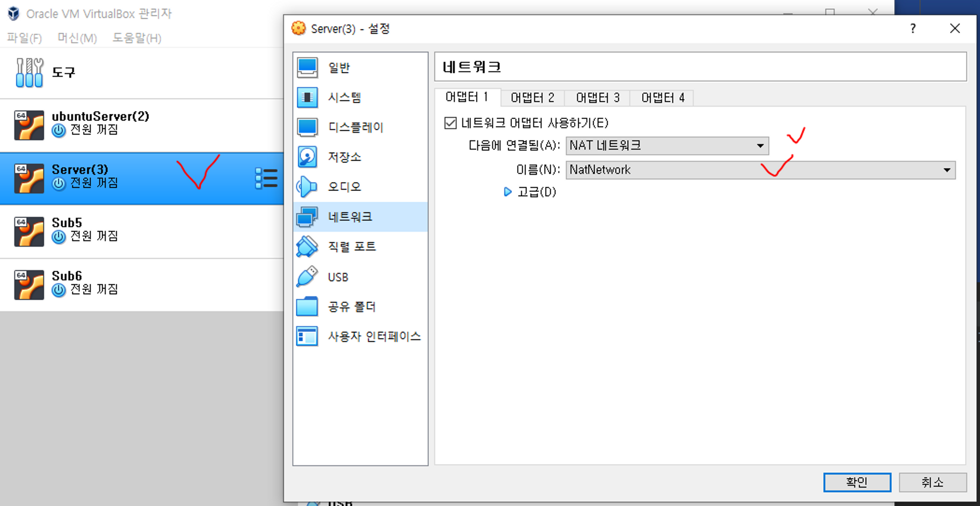Click the Sub6 power-off status icon
This screenshot has width=980, height=506.
pyautogui.click(x=59, y=290)
